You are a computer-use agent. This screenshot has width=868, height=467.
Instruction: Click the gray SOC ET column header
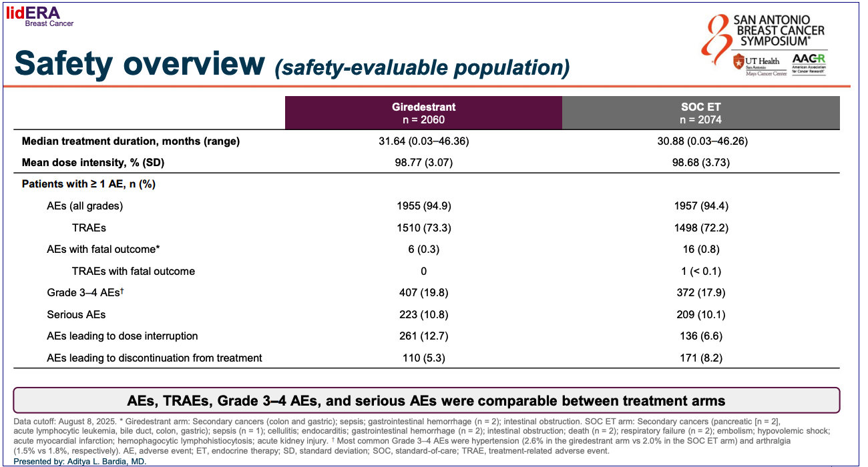pyautogui.click(x=700, y=113)
